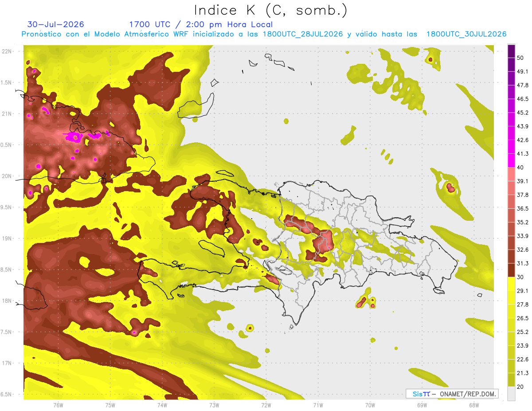532x411 pixels.
Task: Click the "21N" latitude label
Action: (x=8, y=114)
